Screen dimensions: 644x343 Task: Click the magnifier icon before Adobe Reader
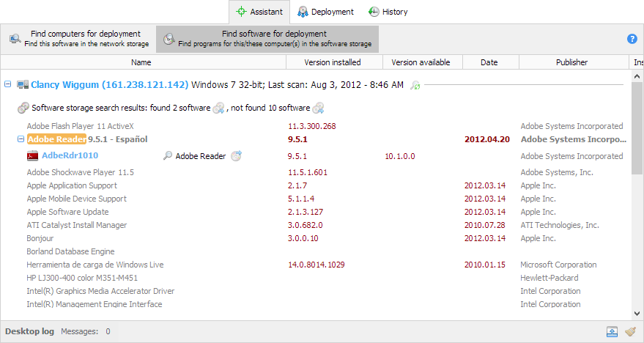coord(168,156)
